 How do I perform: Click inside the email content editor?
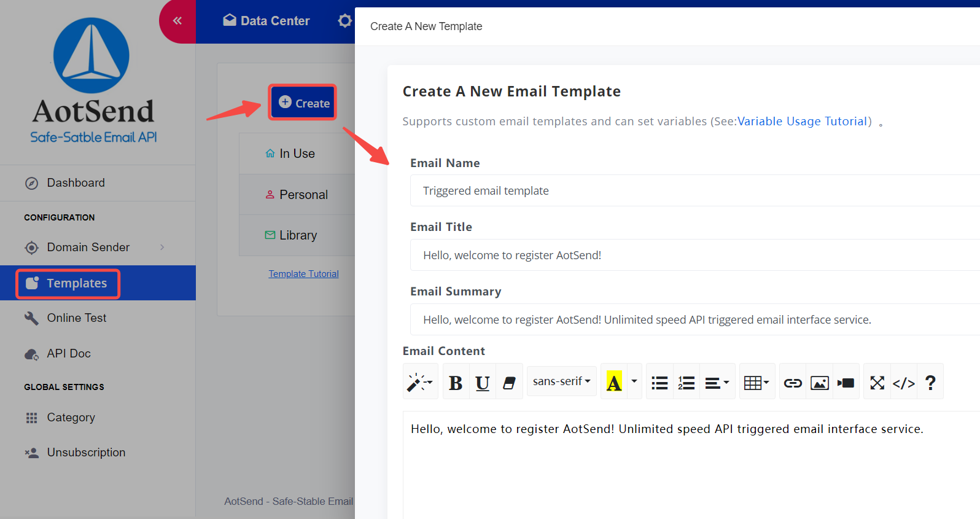[691, 466]
